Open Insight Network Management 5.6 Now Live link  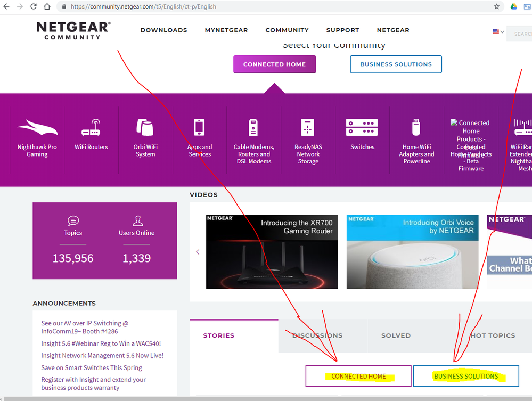coord(102,356)
